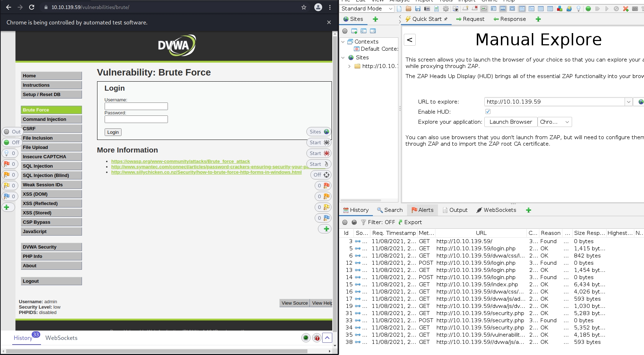Viewport: 644px width, 355px height.
Task: Click the ZAP toolbar save session disk icon
Action: pyautogui.click(x=418, y=9)
